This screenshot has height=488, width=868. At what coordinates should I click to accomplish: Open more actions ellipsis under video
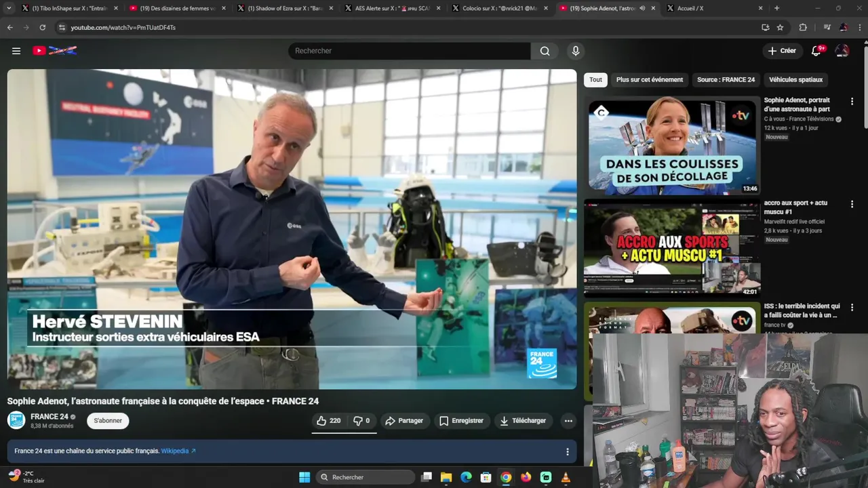pos(568,421)
